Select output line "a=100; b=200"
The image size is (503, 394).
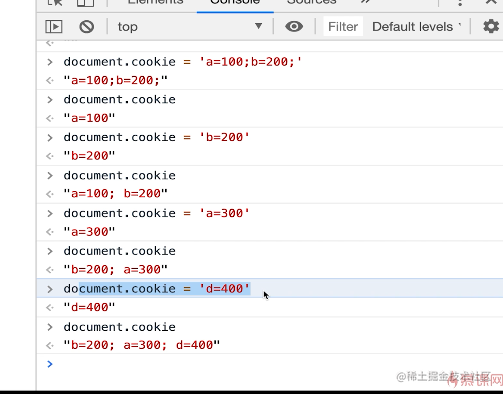(x=116, y=193)
